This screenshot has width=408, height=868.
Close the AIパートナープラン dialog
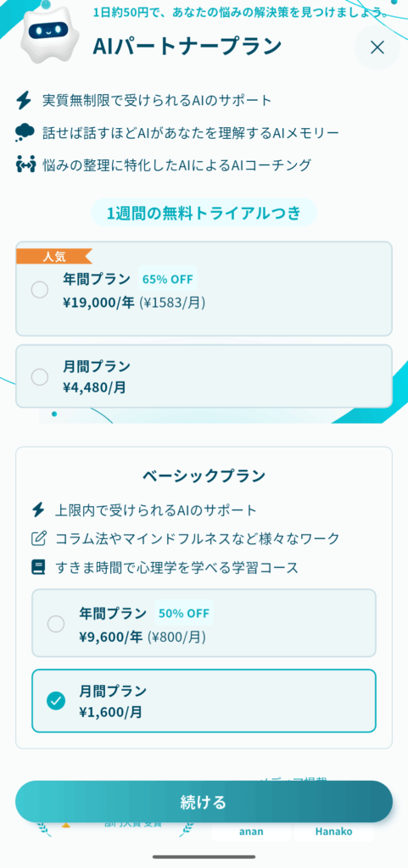click(377, 47)
